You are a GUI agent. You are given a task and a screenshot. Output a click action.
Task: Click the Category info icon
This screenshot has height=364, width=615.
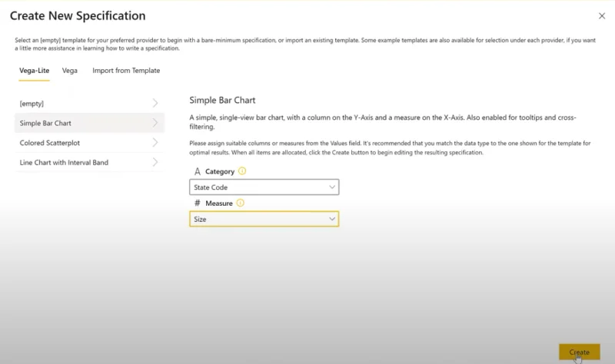tap(242, 170)
